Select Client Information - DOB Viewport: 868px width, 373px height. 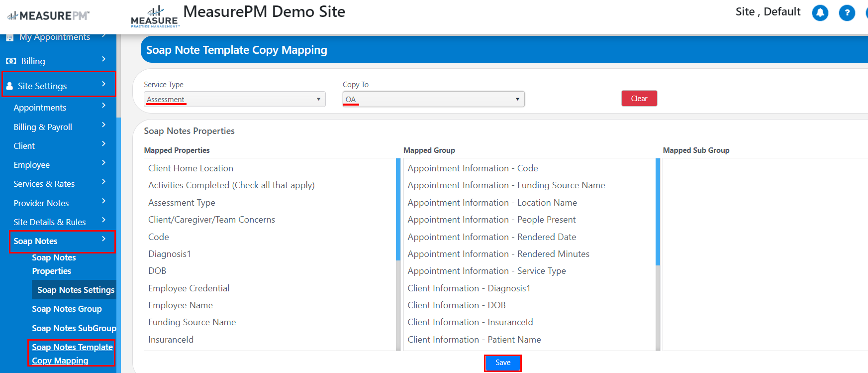(x=457, y=305)
